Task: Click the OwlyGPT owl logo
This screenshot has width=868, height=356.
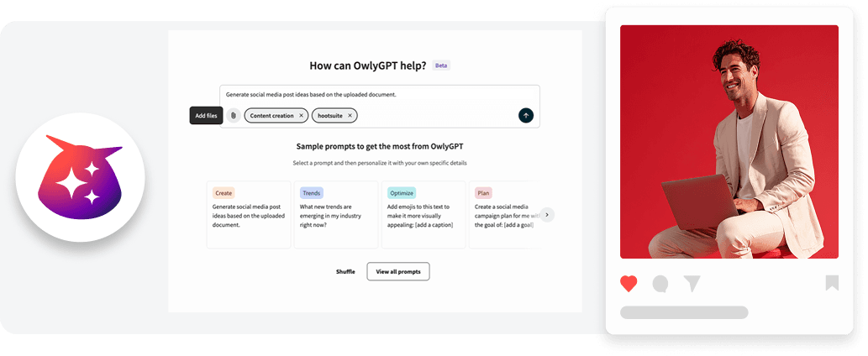Action: click(x=81, y=178)
